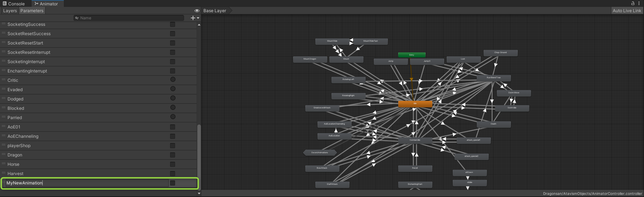Select the orange Idle state node

pyautogui.click(x=415, y=104)
